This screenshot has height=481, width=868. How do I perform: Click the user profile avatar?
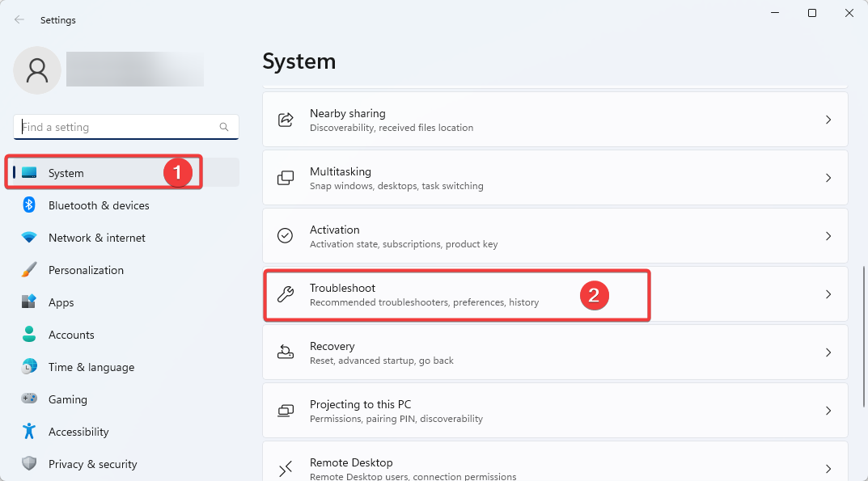point(37,70)
